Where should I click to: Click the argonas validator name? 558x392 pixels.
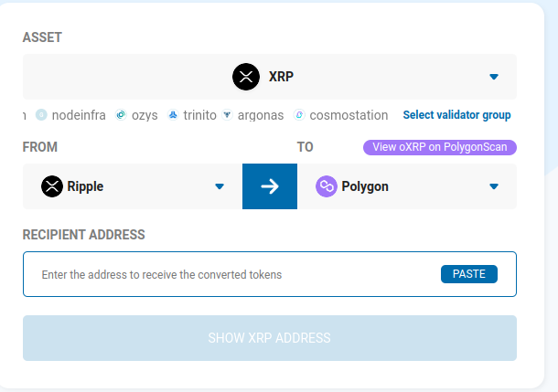click(261, 116)
